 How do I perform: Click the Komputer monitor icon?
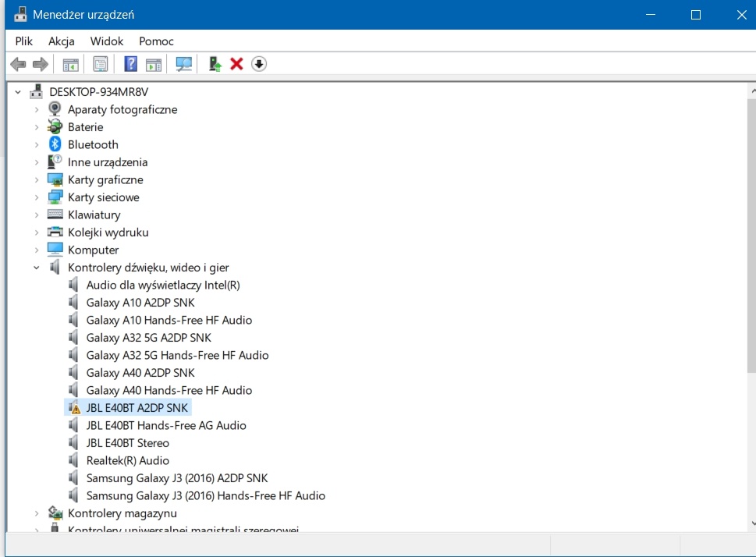(55, 250)
